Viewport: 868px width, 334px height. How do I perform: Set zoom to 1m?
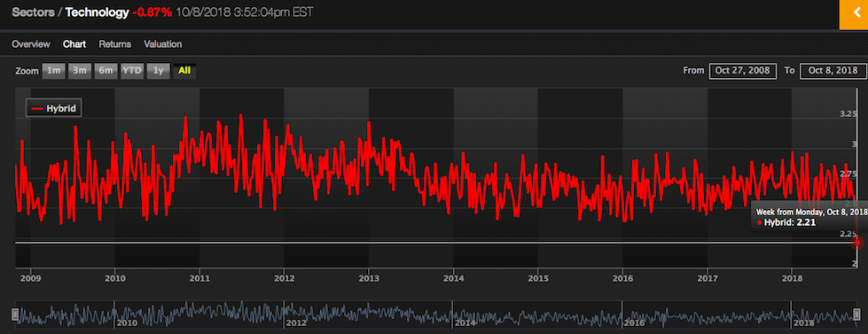54,71
